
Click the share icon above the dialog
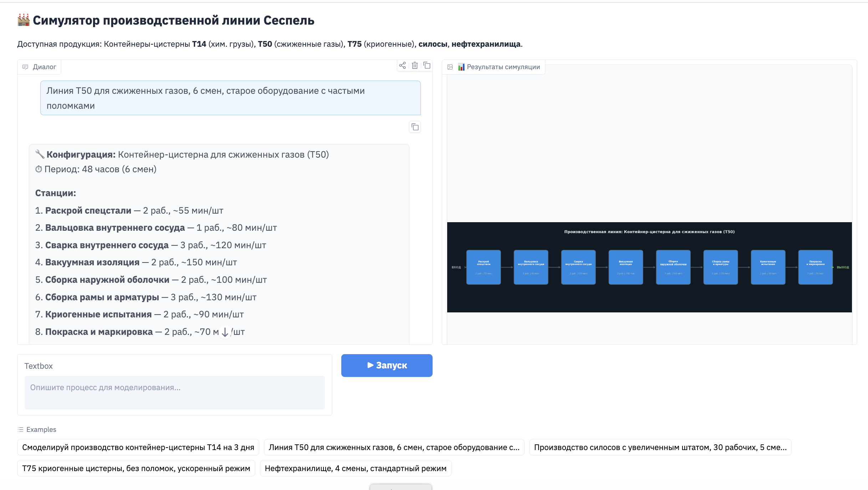point(403,65)
